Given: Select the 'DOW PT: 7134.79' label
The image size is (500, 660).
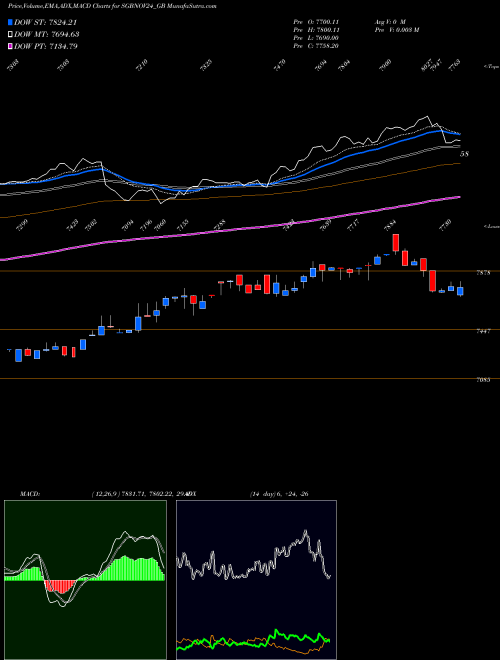Looking at the screenshot, I should (45, 46).
